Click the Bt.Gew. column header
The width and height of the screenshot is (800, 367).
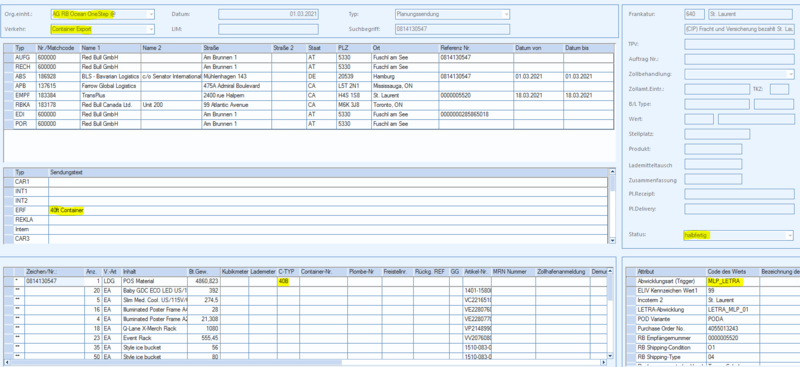tap(204, 272)
